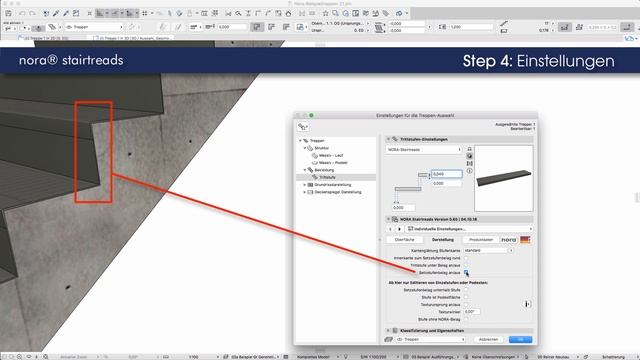Viewport: 640px width, 360px height.
Task: Toggle Setzstufenbelag anzeigen checkbox
Action: point(466,272)
